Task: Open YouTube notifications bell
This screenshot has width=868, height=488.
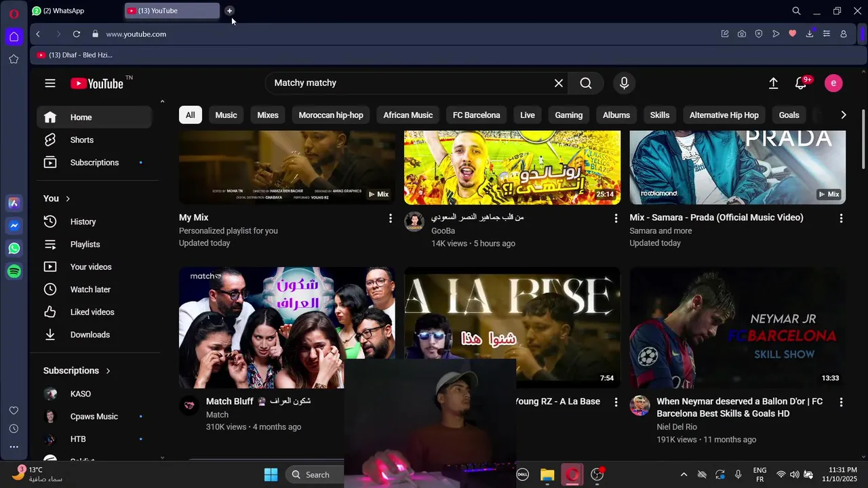Action: pyautogui.click(x=801, y=83)
